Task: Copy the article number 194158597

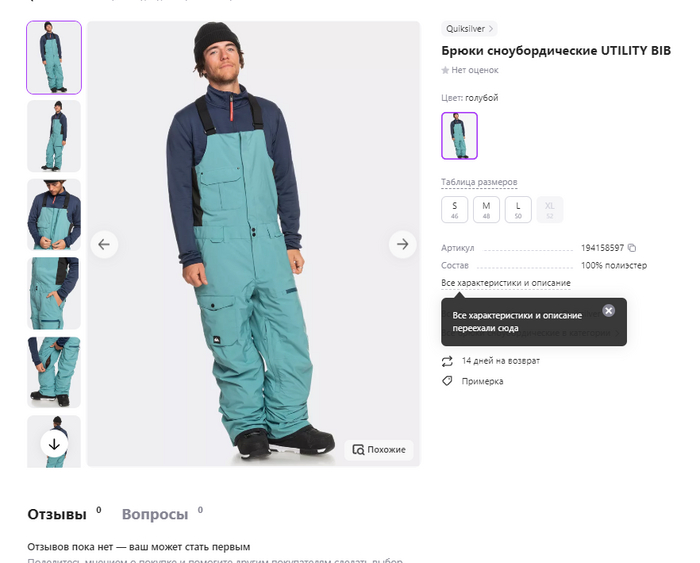Action: 632,247
